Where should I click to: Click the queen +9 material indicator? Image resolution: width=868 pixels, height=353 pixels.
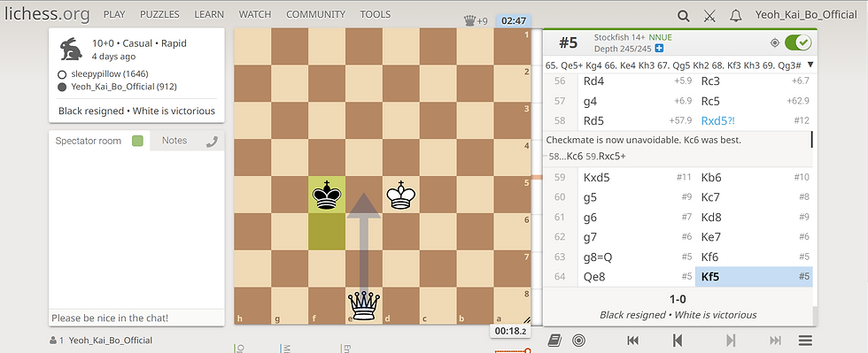[477, 21]
